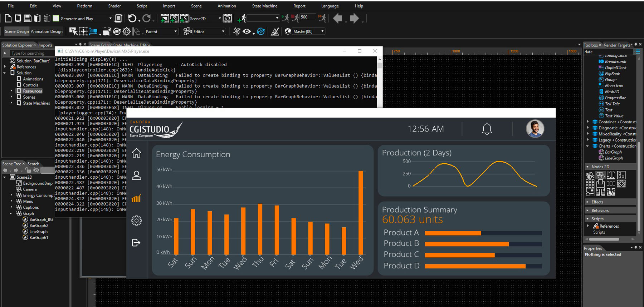Viewport: 644px width, 307px height.
Task: Open the Generate and Play dropdown
Action: pyautogui.click(x=110, y=19)
